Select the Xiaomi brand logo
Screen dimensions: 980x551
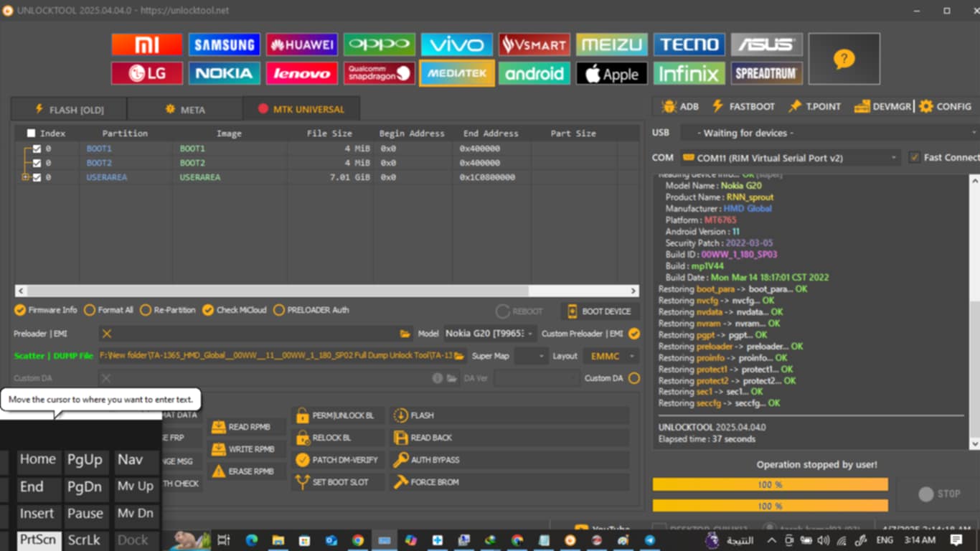(x=146, y=44)
